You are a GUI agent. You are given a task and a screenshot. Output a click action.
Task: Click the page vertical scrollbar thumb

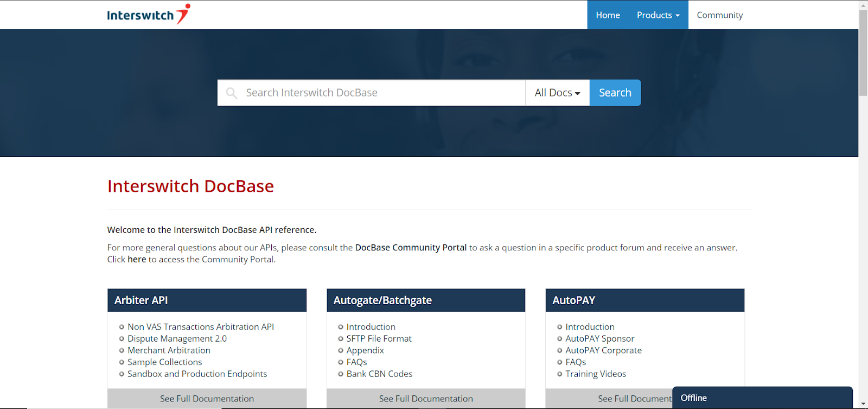pos(863,53)
